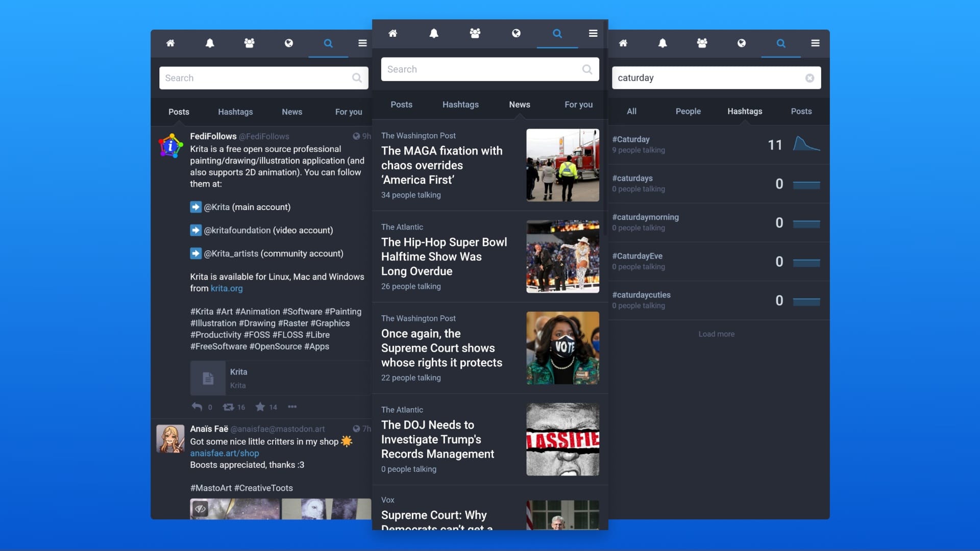Click the notifications bell icon

(210, 43)
